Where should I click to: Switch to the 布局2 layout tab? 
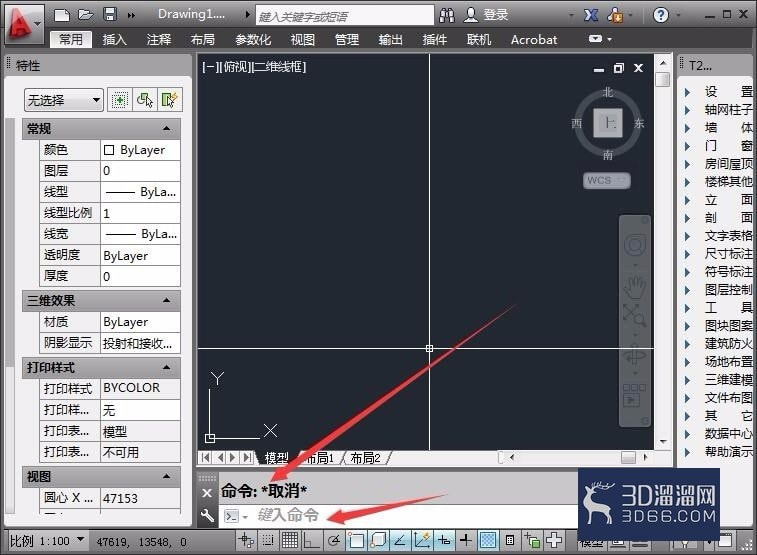(365, 458)
